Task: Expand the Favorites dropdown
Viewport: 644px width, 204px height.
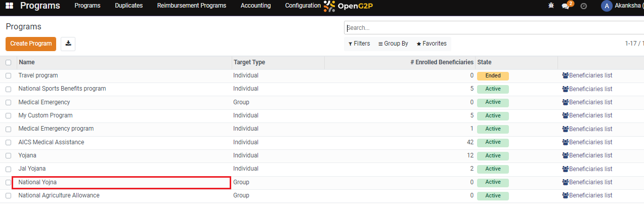Action: pyautogui.click(x=432, y=44)
